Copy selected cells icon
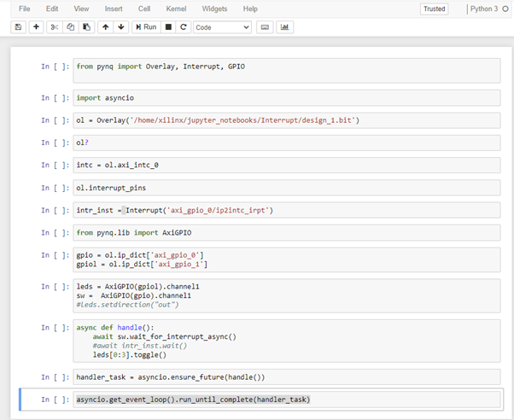Viewport: 514px width, 420px height. (x=71, y=27)
